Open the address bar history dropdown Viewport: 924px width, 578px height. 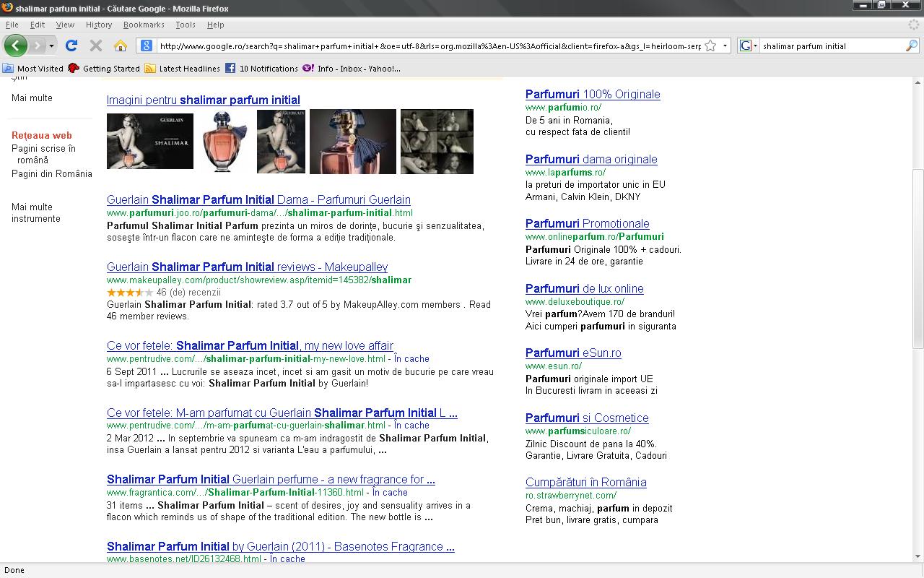pos(725,46)
